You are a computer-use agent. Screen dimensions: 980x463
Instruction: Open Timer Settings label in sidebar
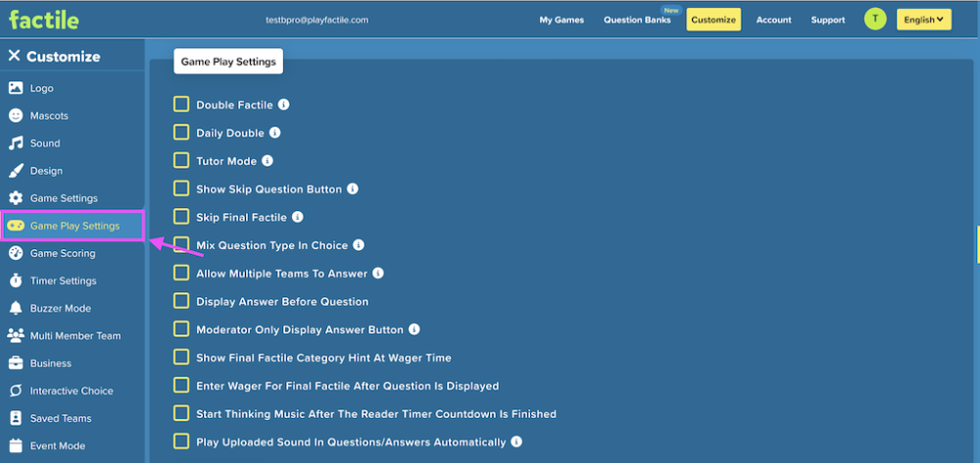pos(63,281)
